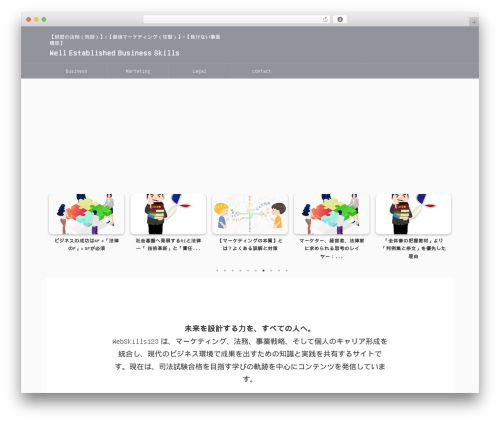
Task: Reload the page using the refresh icon
Action: pyautogui.click(x=325, y=19)
